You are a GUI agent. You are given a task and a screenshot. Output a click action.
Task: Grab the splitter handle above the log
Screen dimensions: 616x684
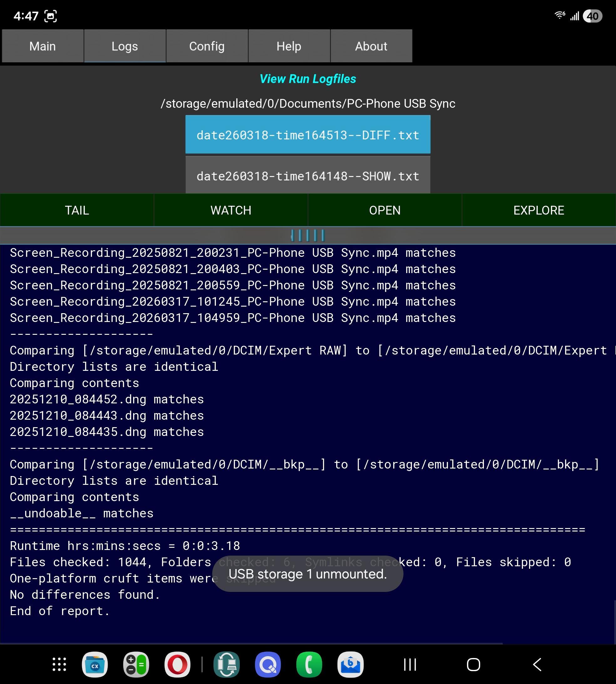click(308, 235)
